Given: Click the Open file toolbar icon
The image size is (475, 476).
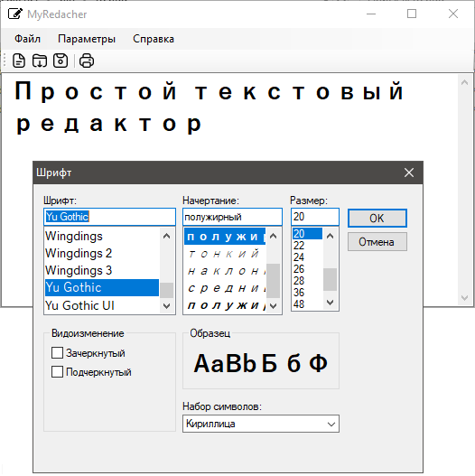Looking at the screenshot, I should [40, 61].
